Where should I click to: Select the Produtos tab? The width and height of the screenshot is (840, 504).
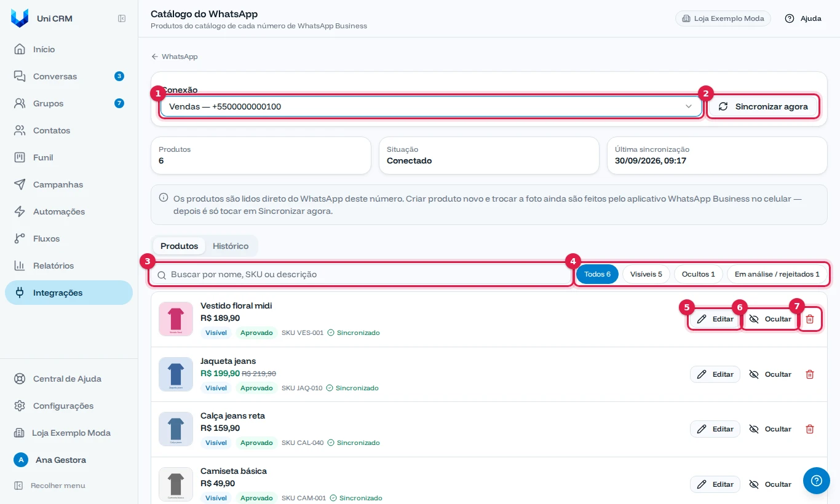179,246
